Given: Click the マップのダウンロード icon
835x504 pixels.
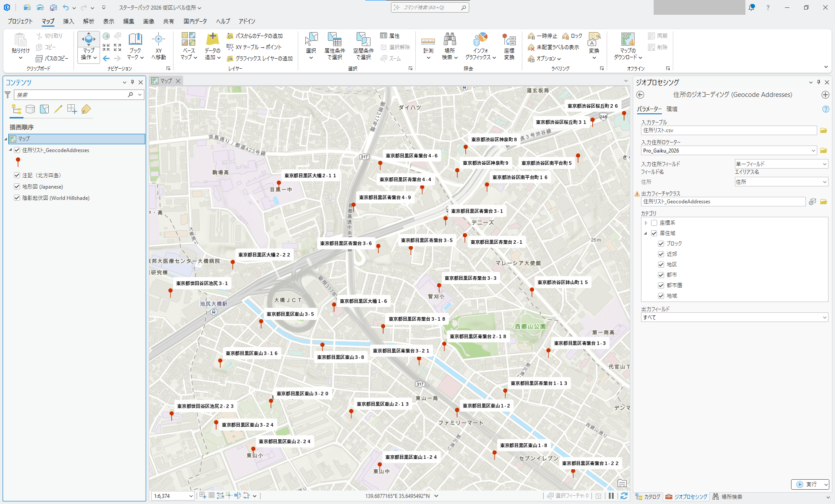Looking at the screenshot, I should click(628, 40).
